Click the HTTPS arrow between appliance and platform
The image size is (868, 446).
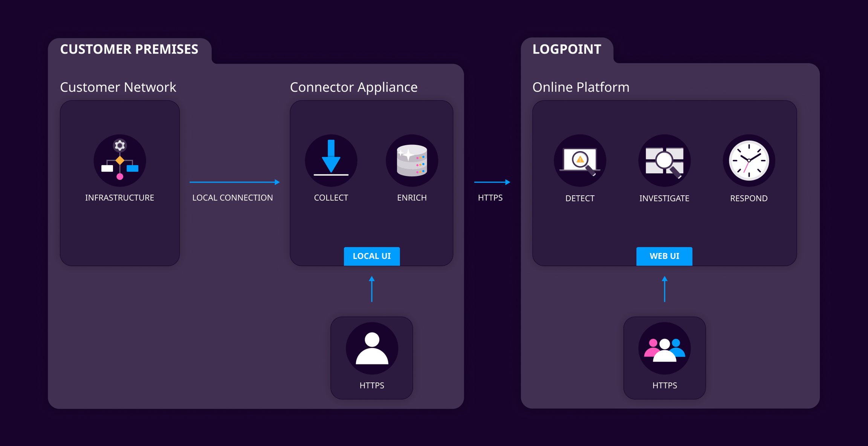492,182
